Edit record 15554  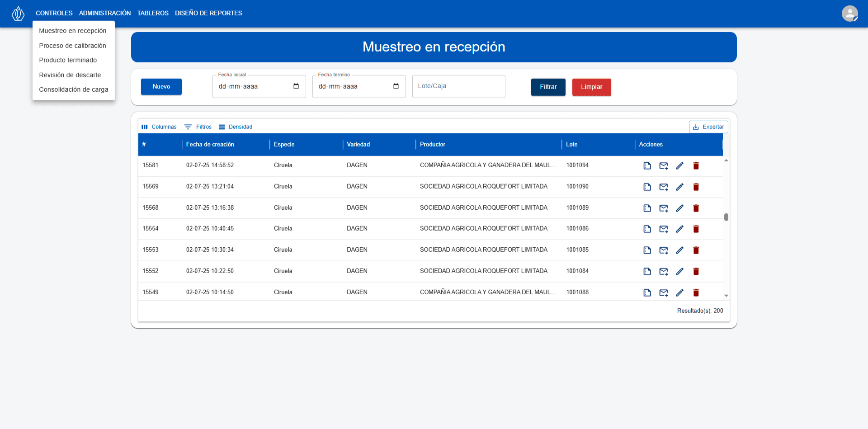point(679,229)
